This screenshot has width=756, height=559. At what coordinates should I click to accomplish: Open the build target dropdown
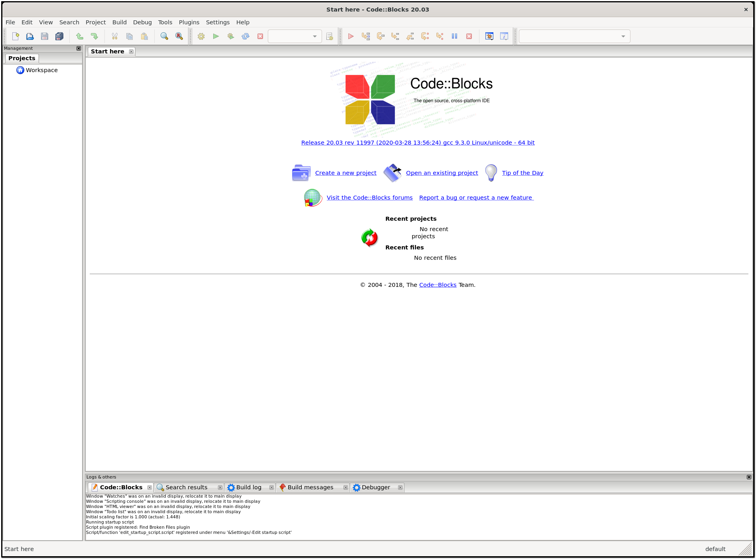pos(295,36)
